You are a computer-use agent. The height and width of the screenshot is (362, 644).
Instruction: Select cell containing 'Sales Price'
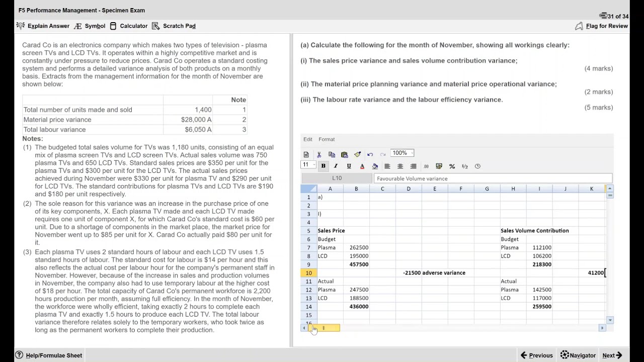(x=331, y=231)
